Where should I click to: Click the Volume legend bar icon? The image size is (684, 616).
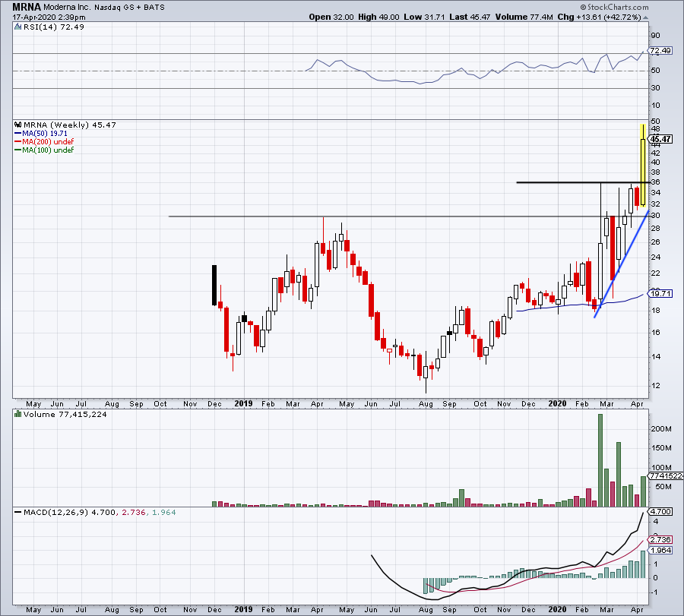click(x=18, y=414)
